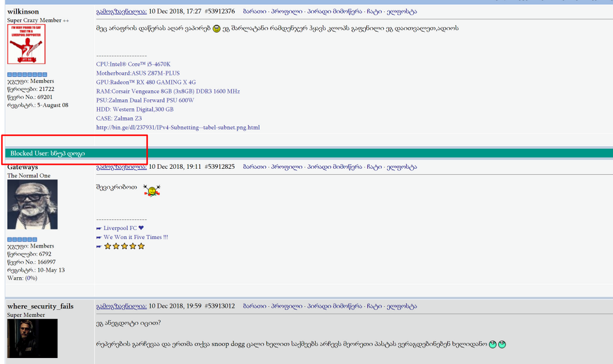
Task: Click the flag icon before "We Won it Five Times"
Action: click(99, 237)
